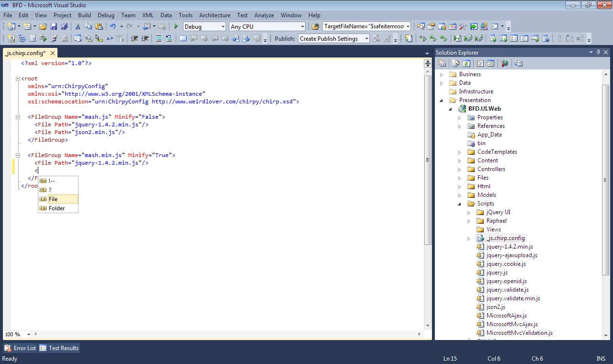Screen dimensions: 613x364
Task: Comment out the selected lines icon
Action: click(x=159, y=38)
